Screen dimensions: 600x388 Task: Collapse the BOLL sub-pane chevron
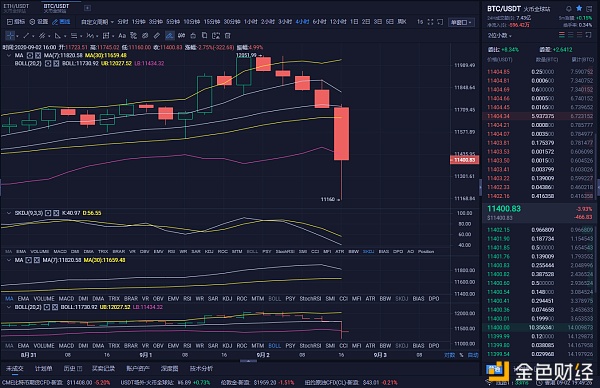(x=9, y=307)
